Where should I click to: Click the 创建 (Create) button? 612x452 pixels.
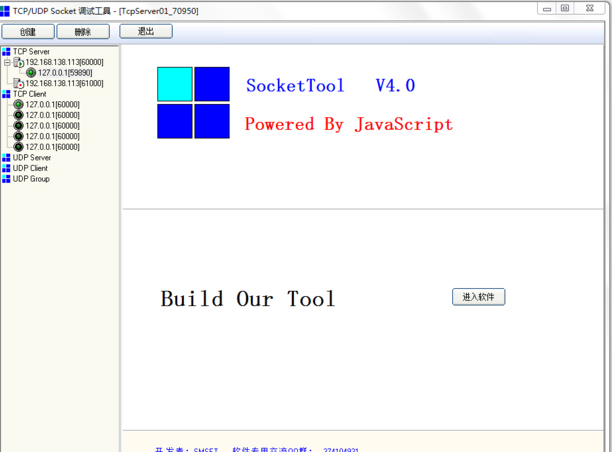coord(28,32)
